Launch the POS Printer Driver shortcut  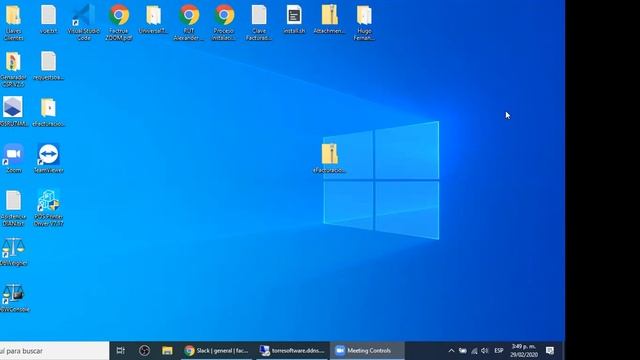click(x=48, y=207)
